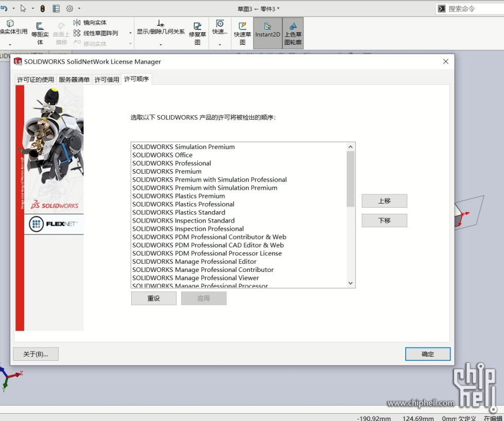Click the Undo icon in the top toolbar
The width and height of the screenshot is (504, 421).
[4, 8]
